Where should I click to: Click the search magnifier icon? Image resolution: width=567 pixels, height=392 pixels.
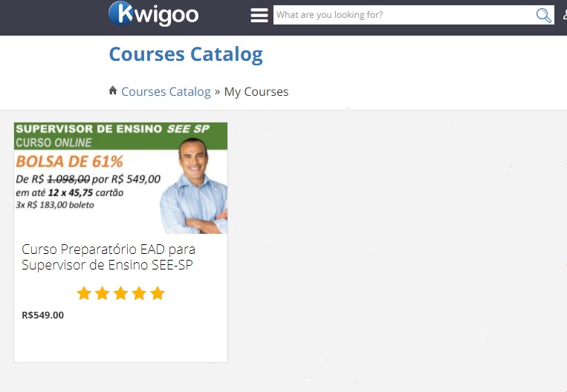[543, 15]
